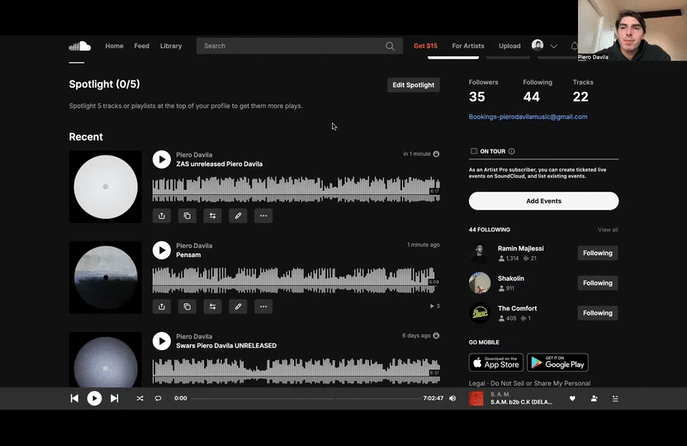Toggle shuffle in player bar
Viewport: 687px width, 446px height.
click(140, 398)
